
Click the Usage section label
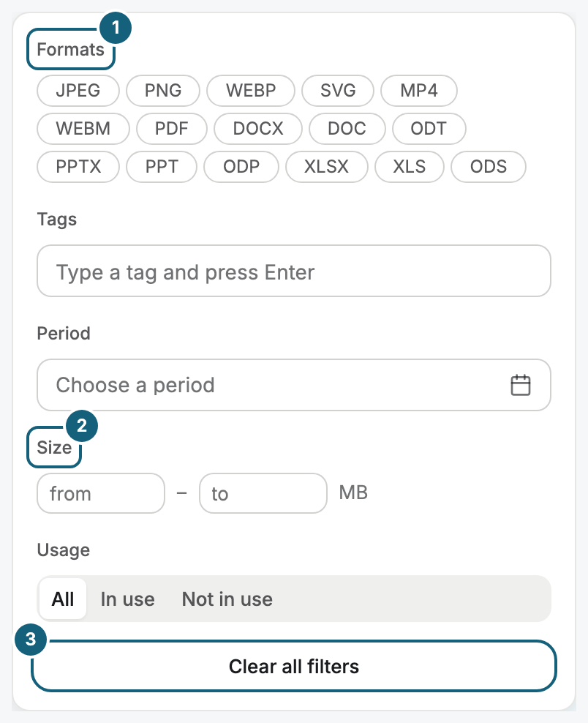pyautogui.click(x=64, y=550)
